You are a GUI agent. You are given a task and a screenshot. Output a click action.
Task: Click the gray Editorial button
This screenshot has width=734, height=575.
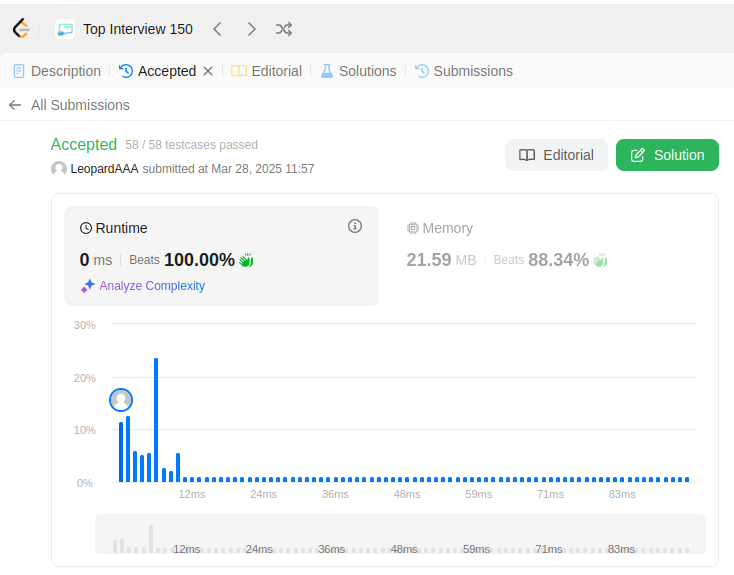tap(556, 155)
